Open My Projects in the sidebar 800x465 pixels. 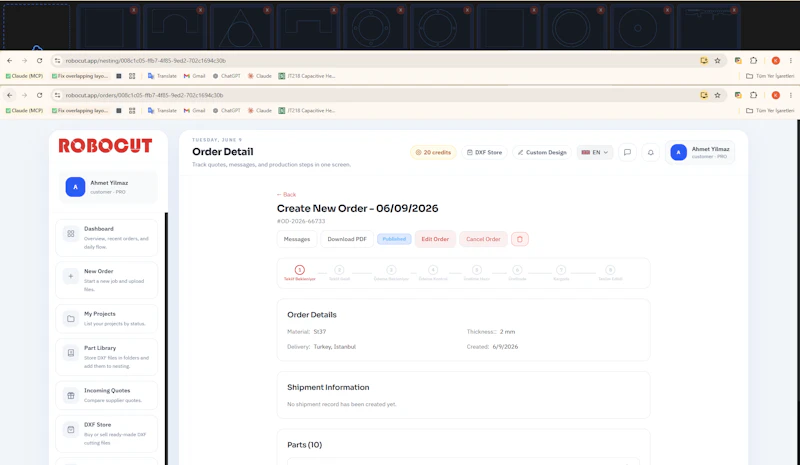pos(107,319)
